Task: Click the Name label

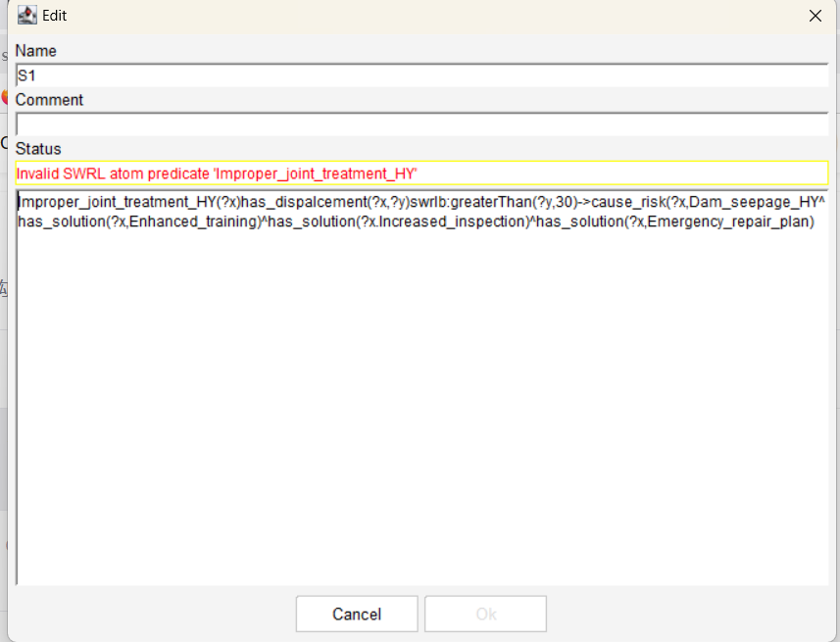Action: (35, 50)
